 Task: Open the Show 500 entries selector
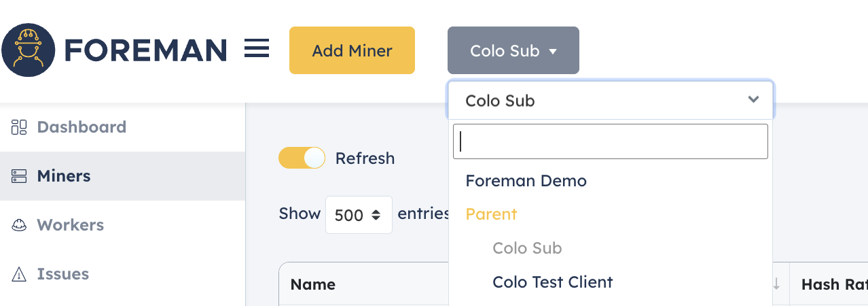359,215
